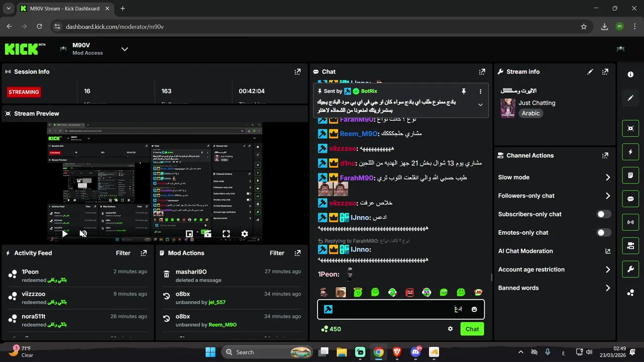Screen dimensions: 644x362
Task: Open profile avatar in top right header
Action: pos(620,49)
